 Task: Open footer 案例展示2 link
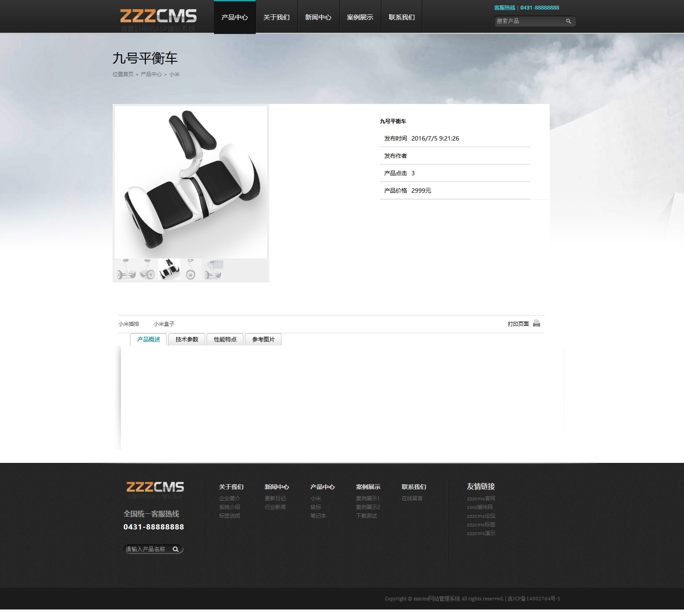coord(368,507)
